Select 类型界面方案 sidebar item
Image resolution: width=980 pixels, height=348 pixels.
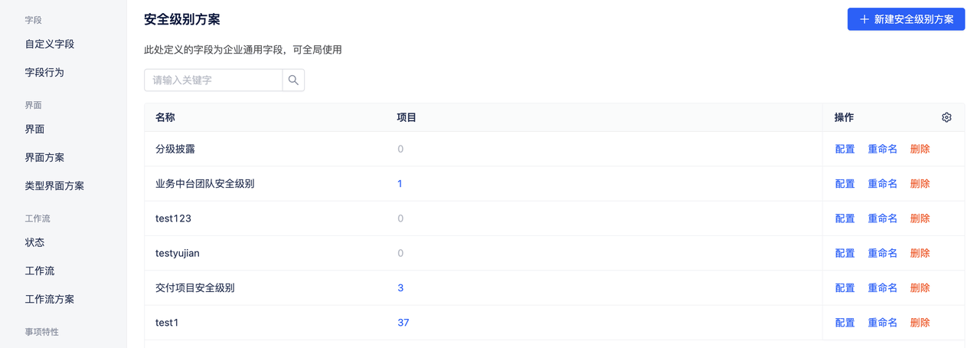[x=54, y=186]
